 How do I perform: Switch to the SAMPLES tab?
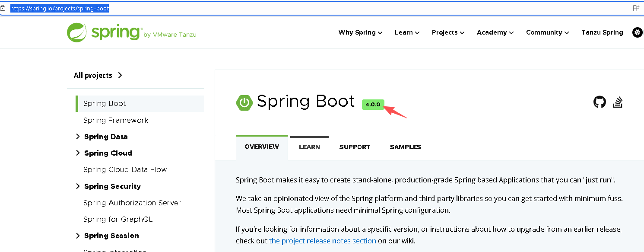(405, 147)
